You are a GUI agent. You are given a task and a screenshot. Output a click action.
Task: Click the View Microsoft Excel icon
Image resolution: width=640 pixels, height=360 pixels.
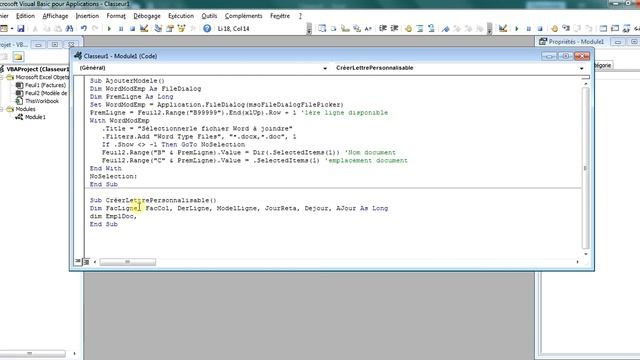(4, 29)
